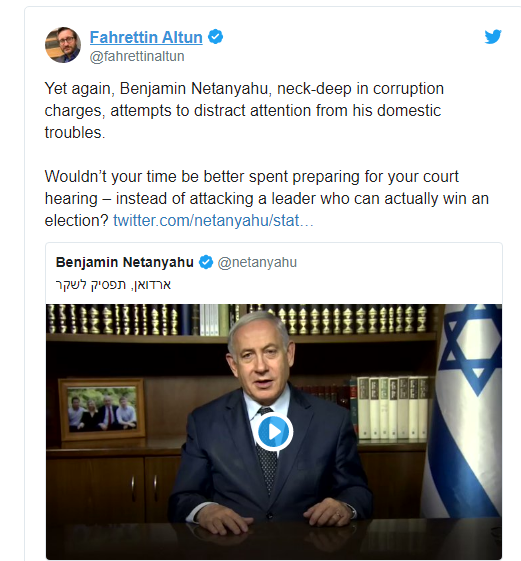The width and height of the screenshot is (521, 561).
Task: Click the Twitter bird logo icon
Action: [x=493, y=37]
